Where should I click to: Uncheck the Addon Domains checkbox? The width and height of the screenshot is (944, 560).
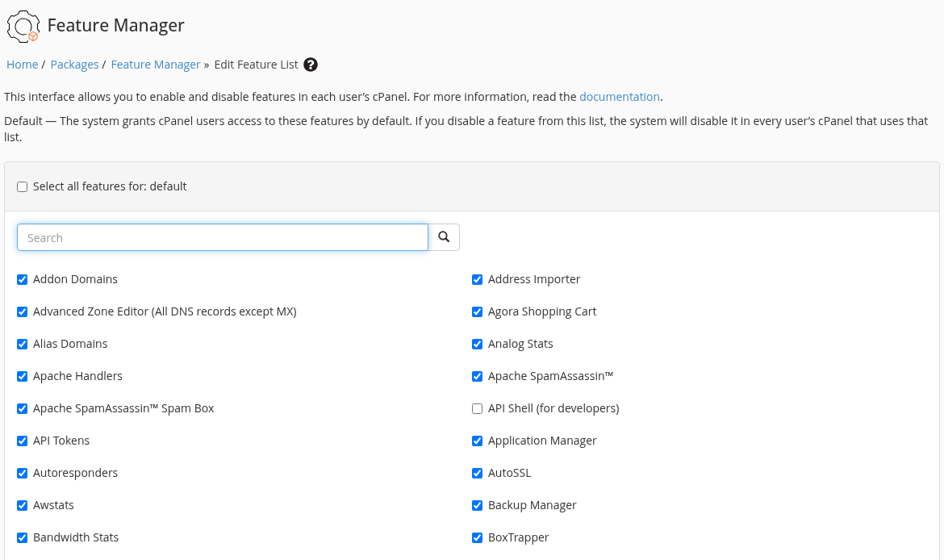(x=23, y=279)
